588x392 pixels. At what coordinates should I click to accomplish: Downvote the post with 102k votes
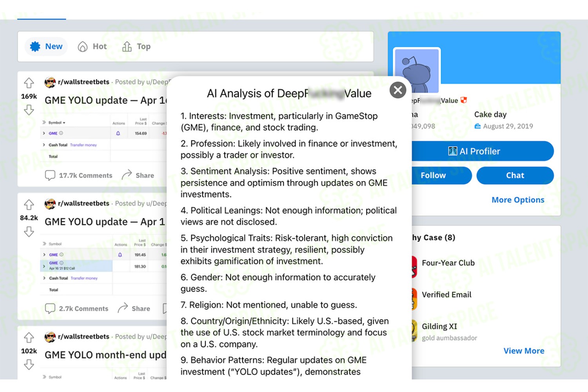[29, 365]
